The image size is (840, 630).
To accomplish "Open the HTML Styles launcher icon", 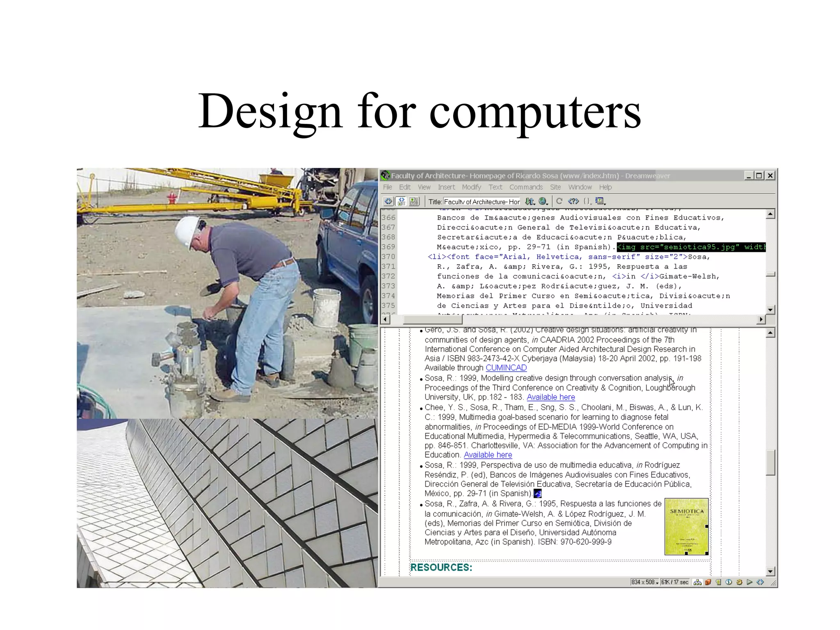I will coord(718,582).
